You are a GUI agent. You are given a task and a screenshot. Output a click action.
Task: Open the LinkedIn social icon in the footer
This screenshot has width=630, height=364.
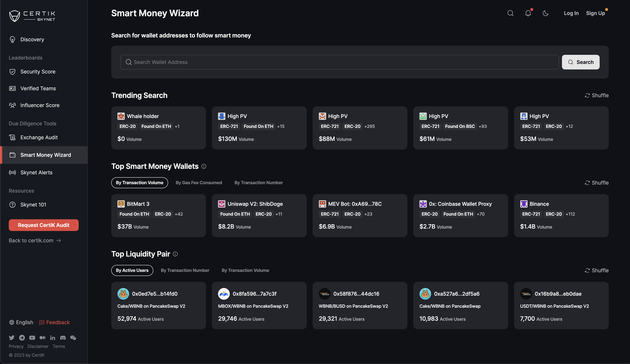tap(52, 338)
